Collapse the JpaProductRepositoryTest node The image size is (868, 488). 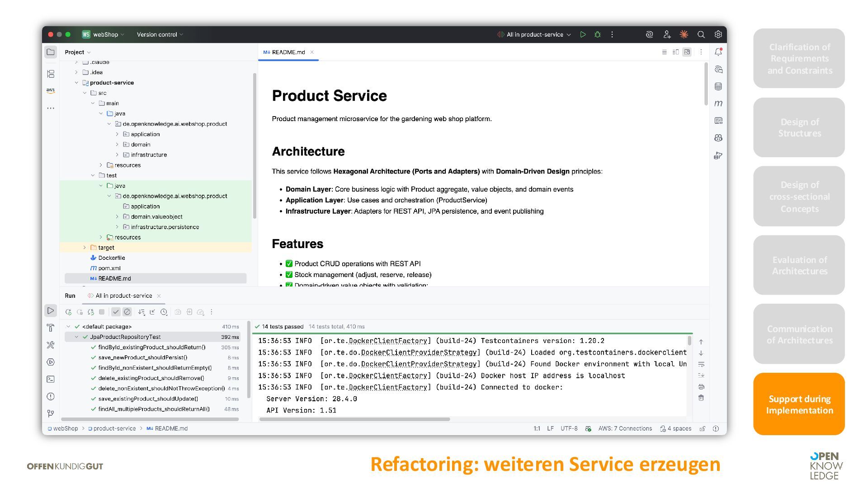click(76, 337)
